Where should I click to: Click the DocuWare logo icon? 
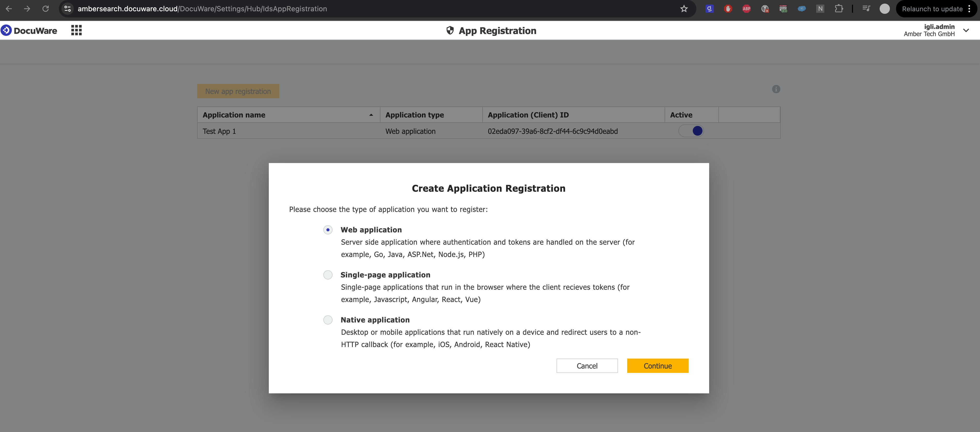pos(6,30)
